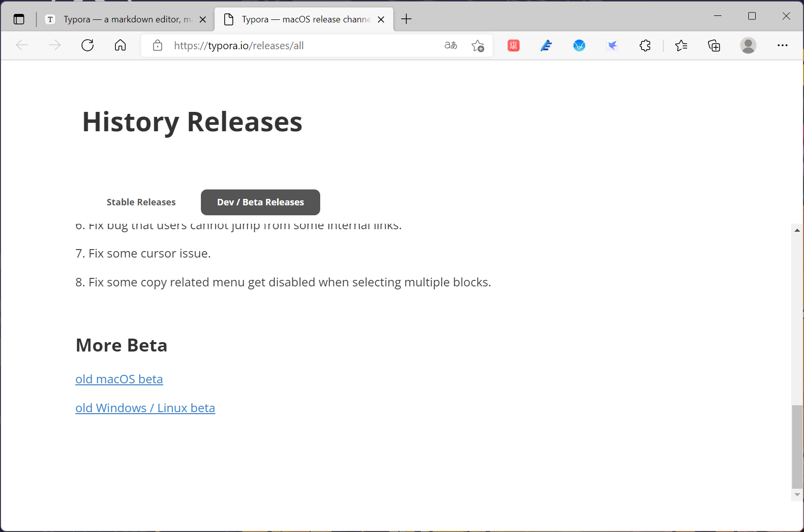Image resolution: width=804 pixels, height=532 pixels.
Task: Open the Translate page icon
Action: (x=450, y=46)
